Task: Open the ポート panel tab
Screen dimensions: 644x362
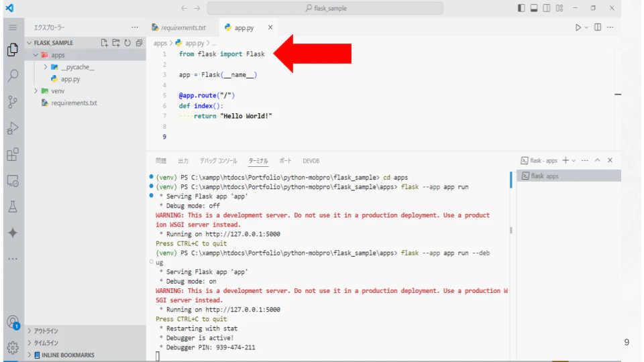Action: [286, 161]
